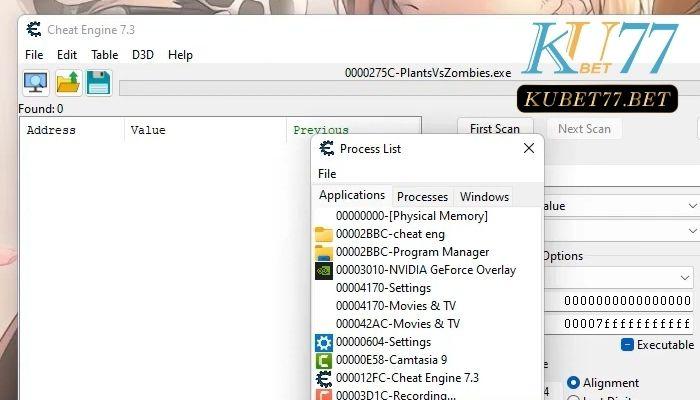Click the Recording entry red icon

pyautogui.click(x=323, y=395)
